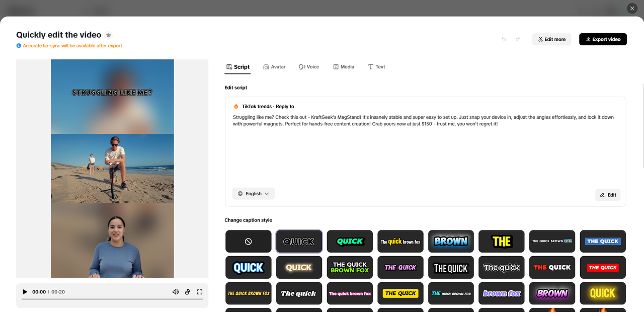
Task: Click the redo arrow icon
Action: [518, 39]
